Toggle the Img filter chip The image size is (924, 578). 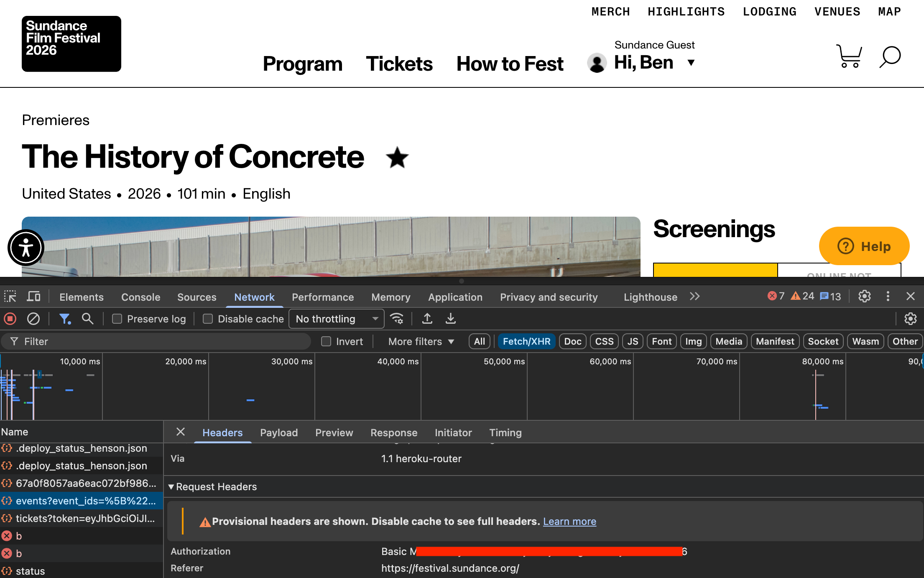tap(693, 341)
